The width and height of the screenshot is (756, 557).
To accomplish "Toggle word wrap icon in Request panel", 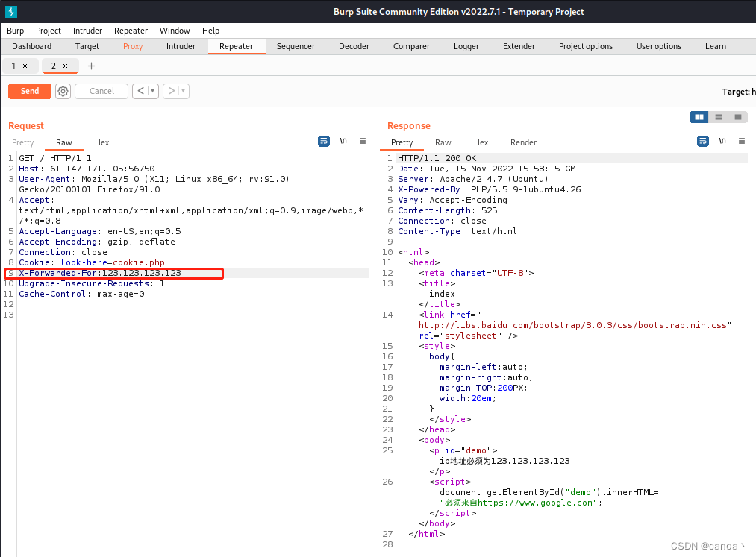I will coord(324,141).
